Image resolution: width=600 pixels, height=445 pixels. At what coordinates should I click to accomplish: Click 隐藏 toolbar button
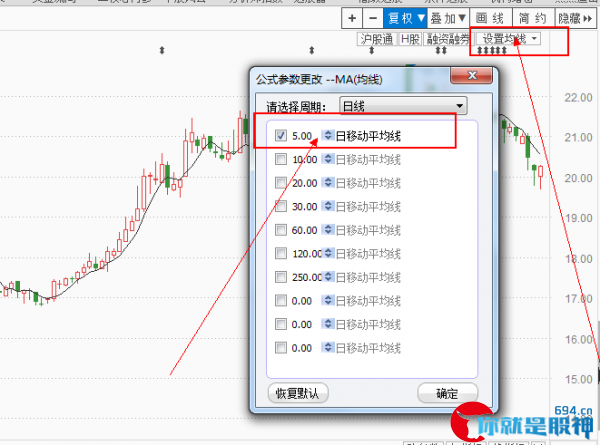coord(575,18)
